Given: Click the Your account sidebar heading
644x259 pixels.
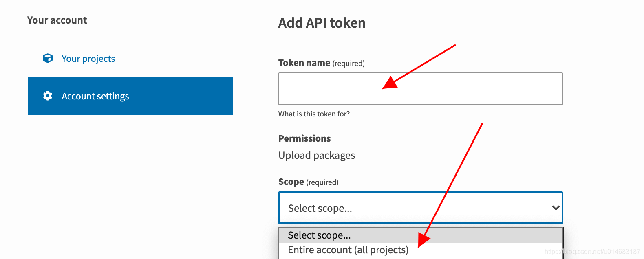Looking at the screenshot, I should pos(57,20).
